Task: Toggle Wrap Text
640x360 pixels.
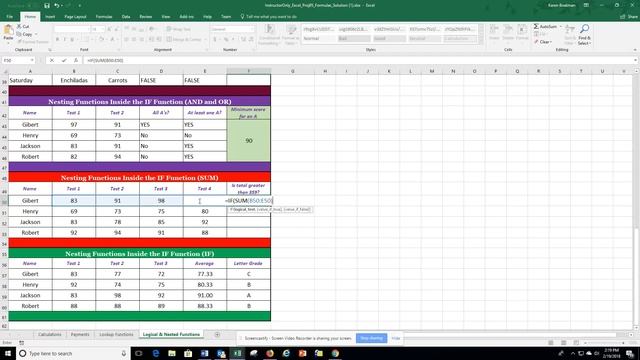Action: (x=179, y=29)
